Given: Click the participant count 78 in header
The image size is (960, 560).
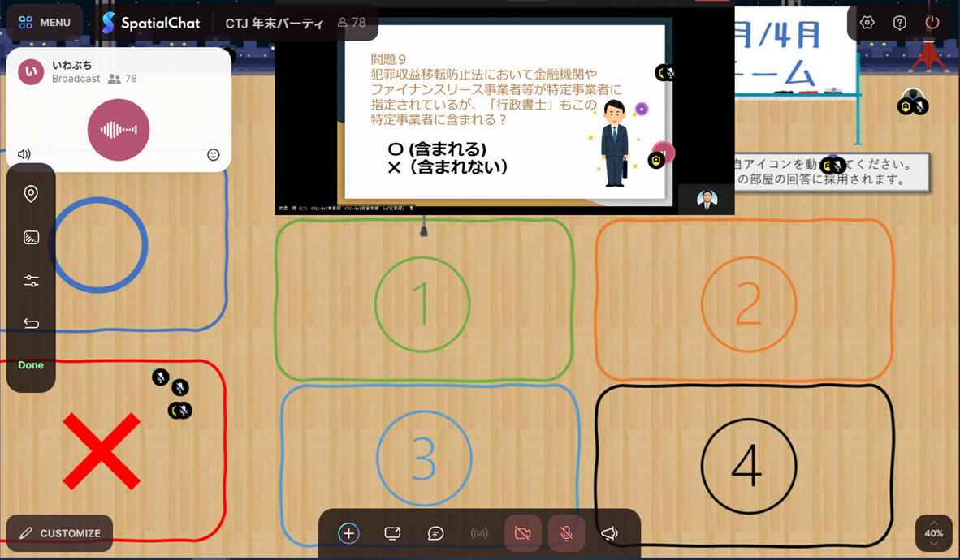Looking at the screenshot, I should point(351,23).
